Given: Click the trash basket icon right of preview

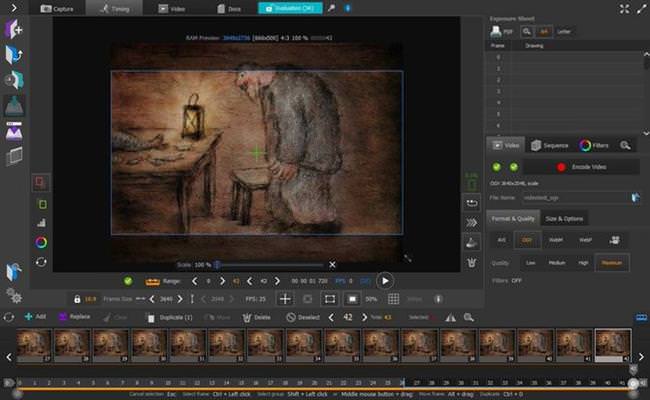Looking at the screenshot, I should (x=472, y=262).
